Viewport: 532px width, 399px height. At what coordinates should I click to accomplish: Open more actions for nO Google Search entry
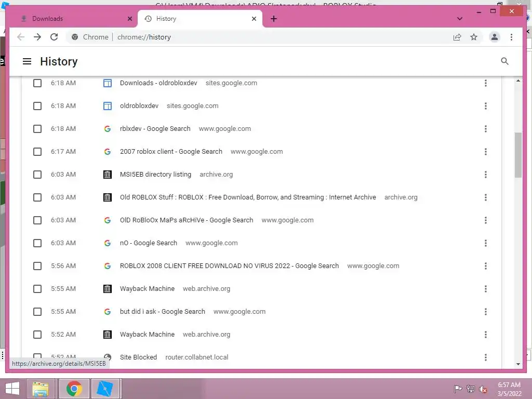pos(486,243)
